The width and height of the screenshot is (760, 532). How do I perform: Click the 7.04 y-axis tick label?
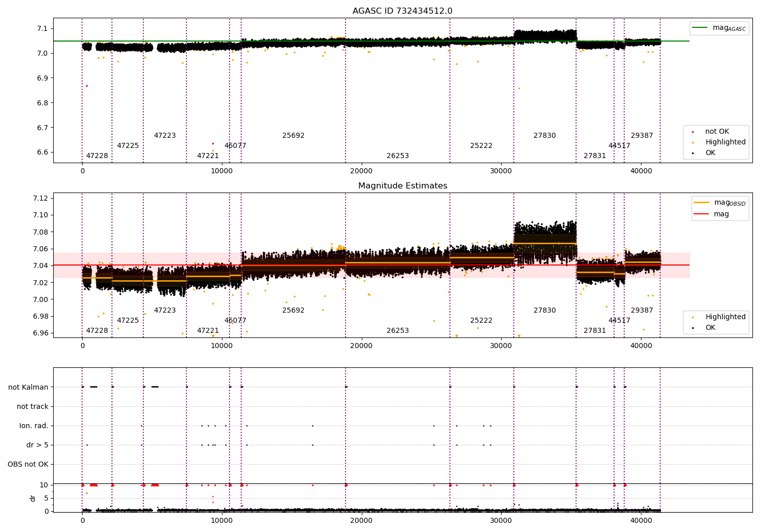pyautogui.click(x=40, y=265)
